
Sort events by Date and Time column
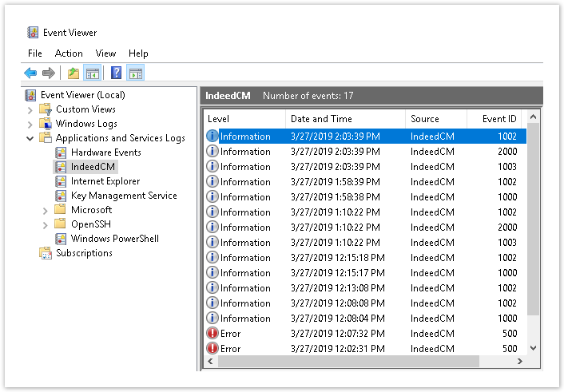321,119
